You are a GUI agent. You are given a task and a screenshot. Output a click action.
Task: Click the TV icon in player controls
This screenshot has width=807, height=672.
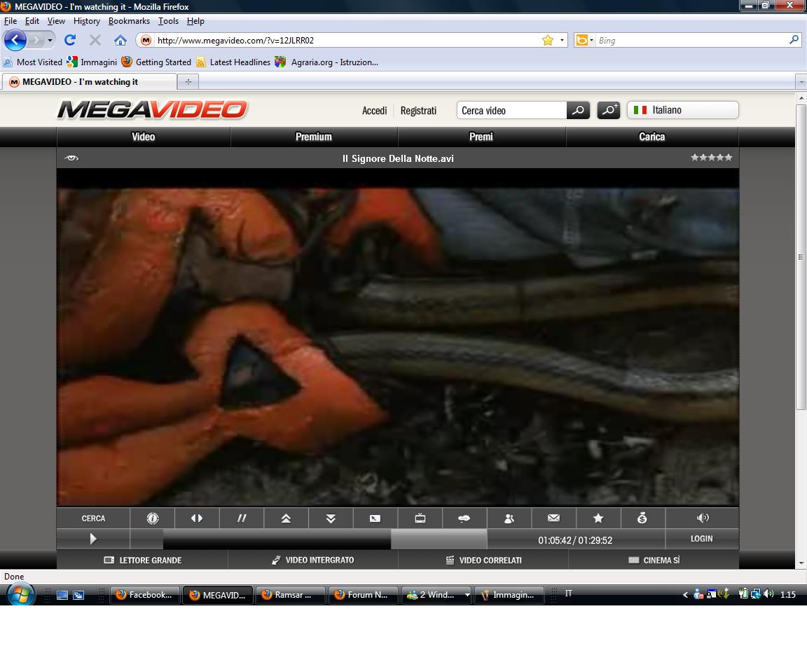(420, 519)
